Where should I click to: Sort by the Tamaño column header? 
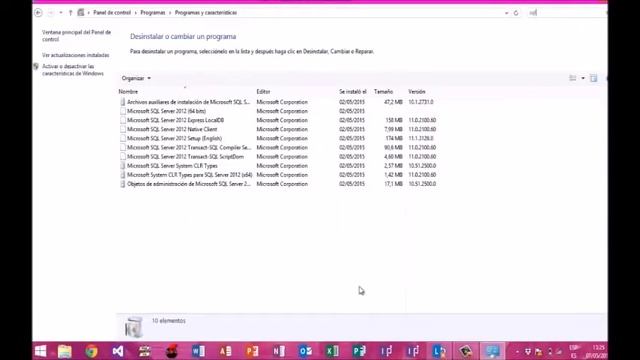(383, 92)
